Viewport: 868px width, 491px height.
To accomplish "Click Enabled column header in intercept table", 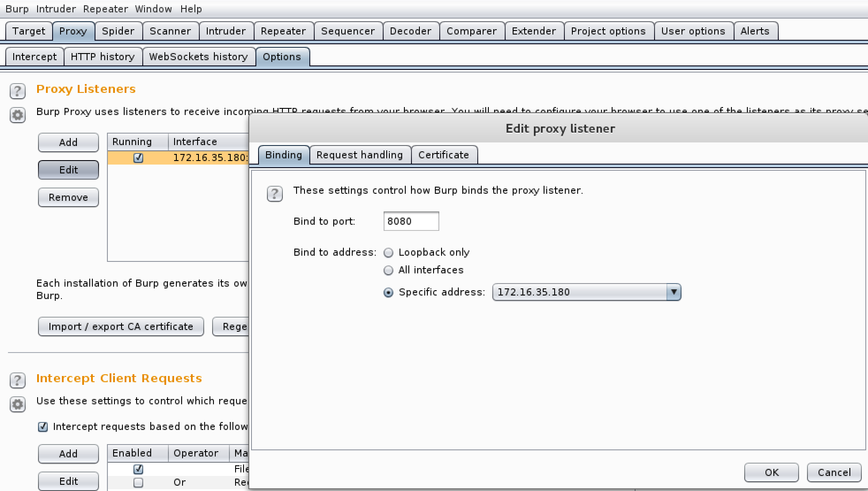I will tap(138, 453).
